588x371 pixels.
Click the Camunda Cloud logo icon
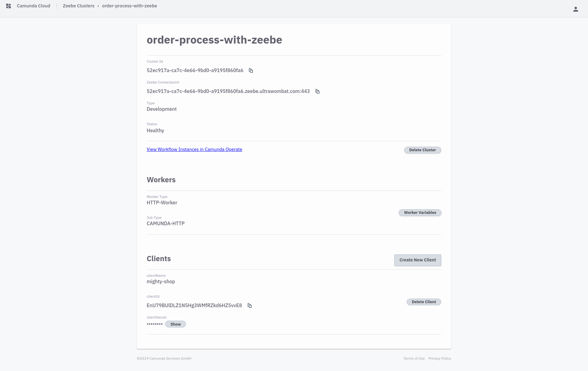pyautogui.click(x=9, y=6)
